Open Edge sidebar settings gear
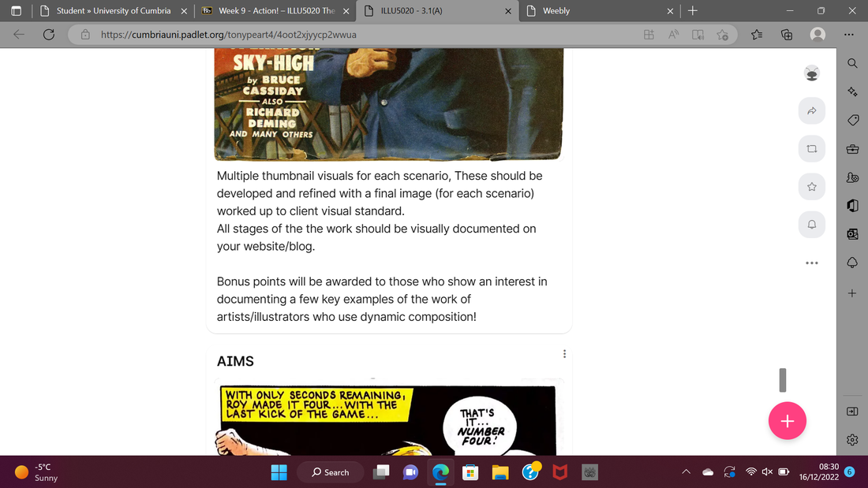 [x=852, y=440]
